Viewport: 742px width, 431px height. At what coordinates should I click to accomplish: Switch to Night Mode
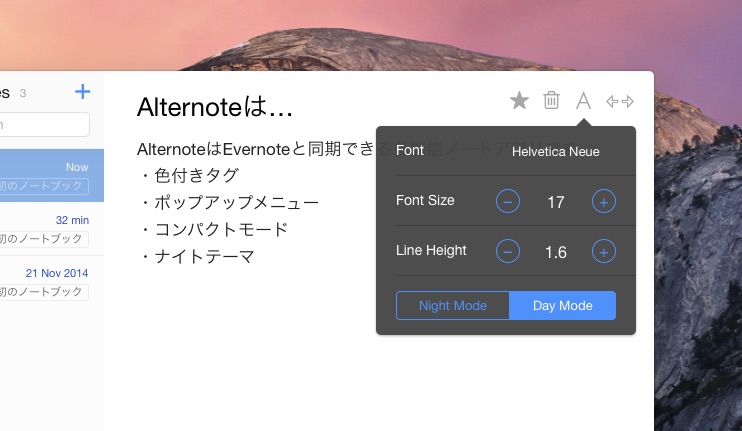pos(453,306)
